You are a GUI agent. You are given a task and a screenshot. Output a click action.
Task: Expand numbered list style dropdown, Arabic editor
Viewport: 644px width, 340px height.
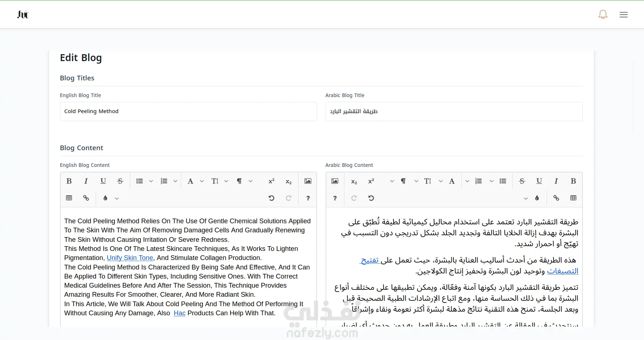point(467,181)
